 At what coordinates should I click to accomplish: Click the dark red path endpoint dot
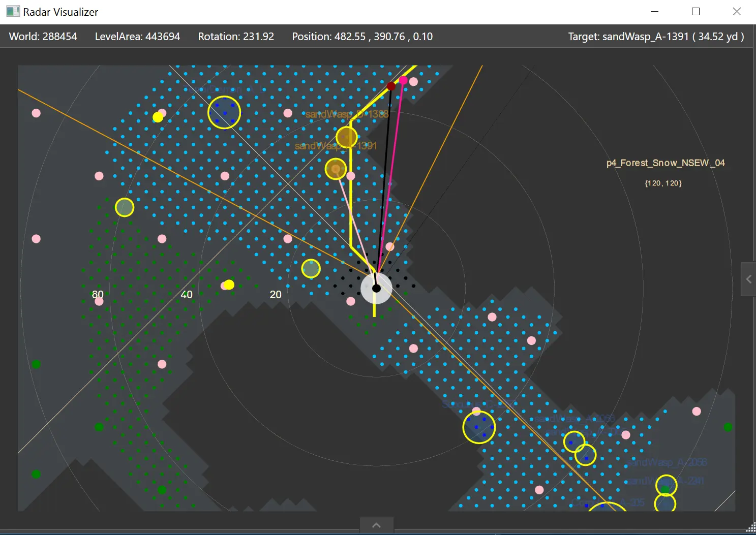coord(391,86)
